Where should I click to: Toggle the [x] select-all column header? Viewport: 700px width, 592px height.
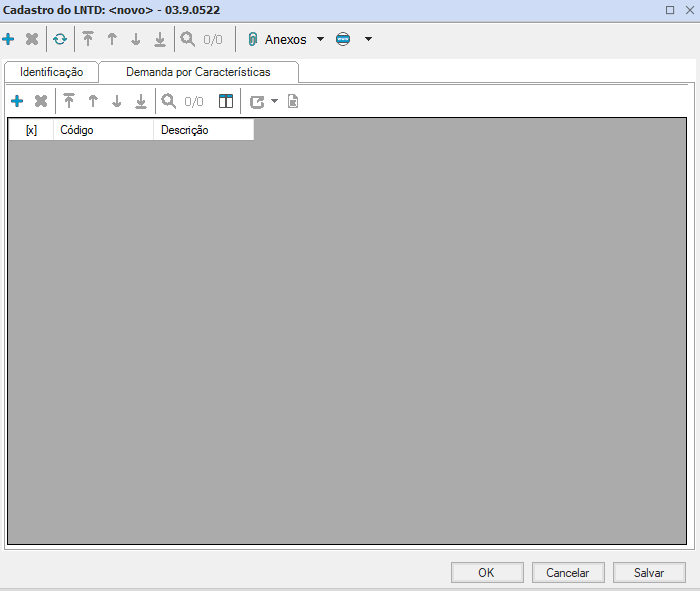click(31, 130)
